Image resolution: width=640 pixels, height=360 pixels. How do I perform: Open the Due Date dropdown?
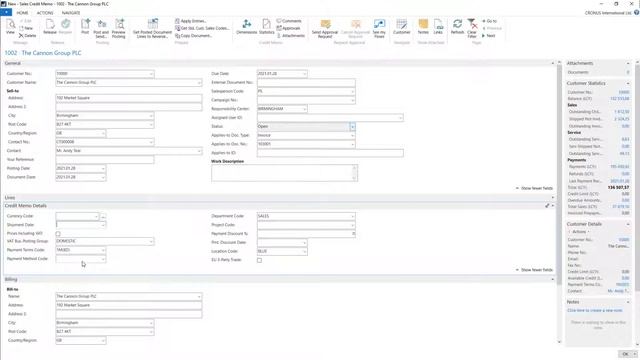pyautogui.click(x=304, y=74)
